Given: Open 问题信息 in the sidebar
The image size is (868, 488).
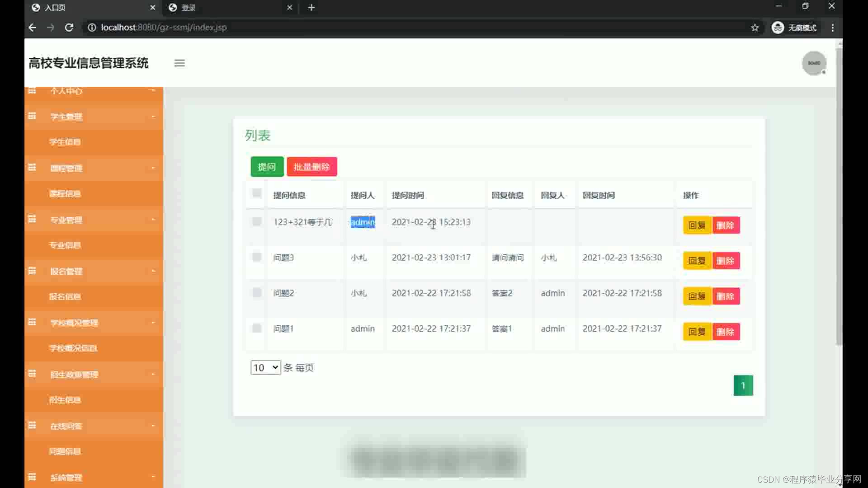Looking at the screenshot, I should pos(65,451).
